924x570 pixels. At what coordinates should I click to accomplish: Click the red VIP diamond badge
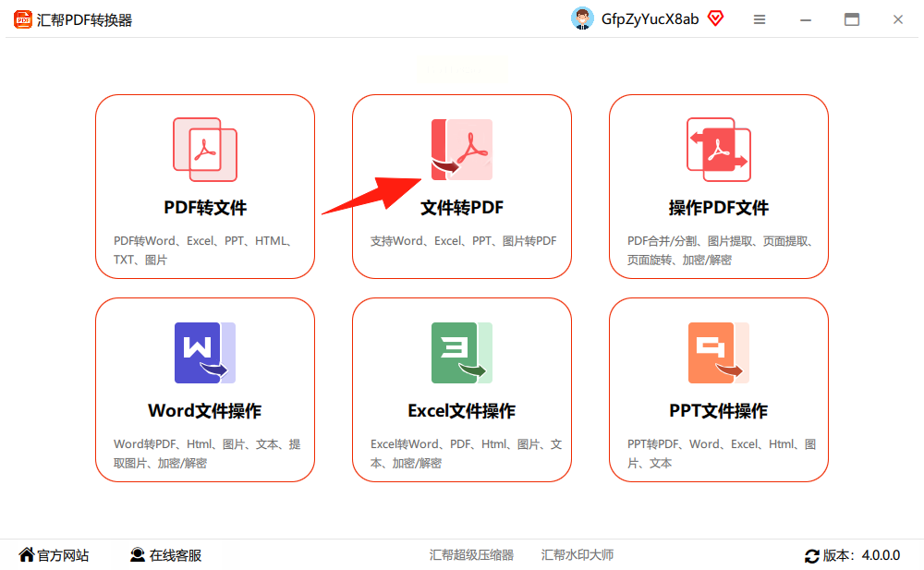[715, 18]
